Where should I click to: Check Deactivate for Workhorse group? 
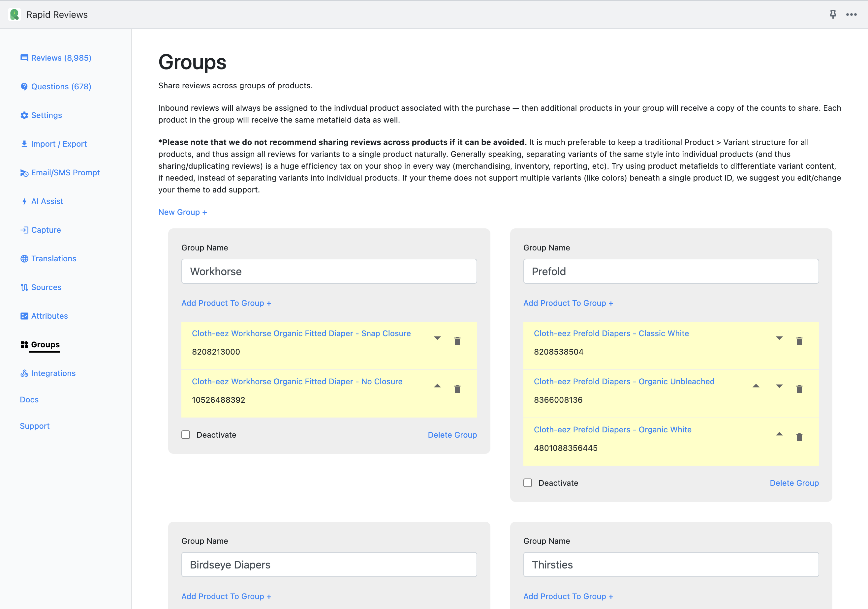click(x=186, y=435)
